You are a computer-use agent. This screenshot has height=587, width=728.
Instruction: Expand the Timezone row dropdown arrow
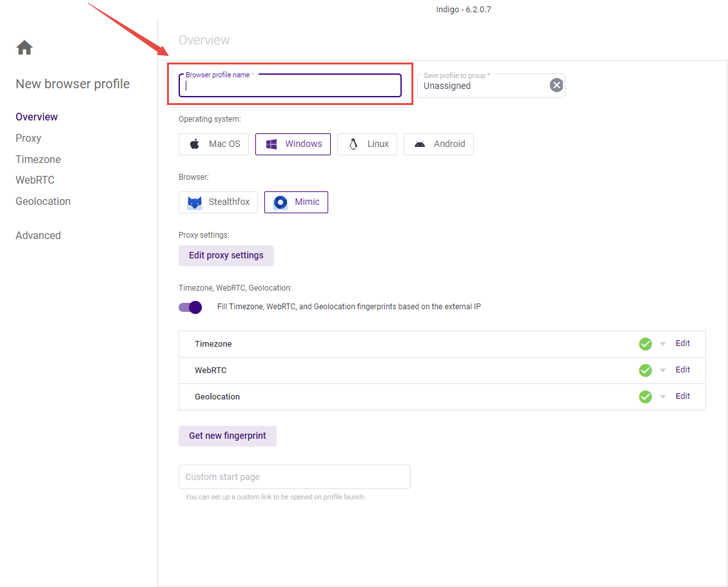(663, 344)
